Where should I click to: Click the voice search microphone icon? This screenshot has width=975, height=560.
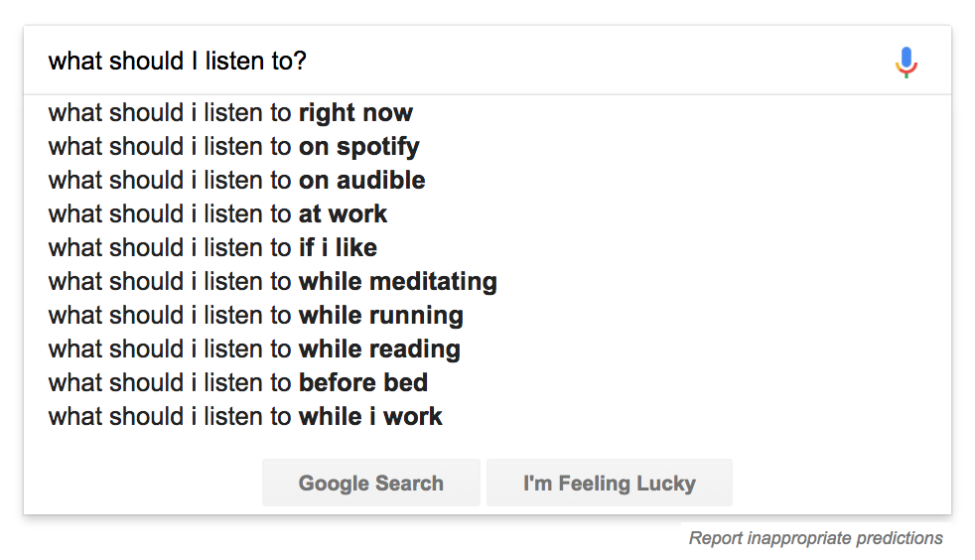[x=905, y=62]
